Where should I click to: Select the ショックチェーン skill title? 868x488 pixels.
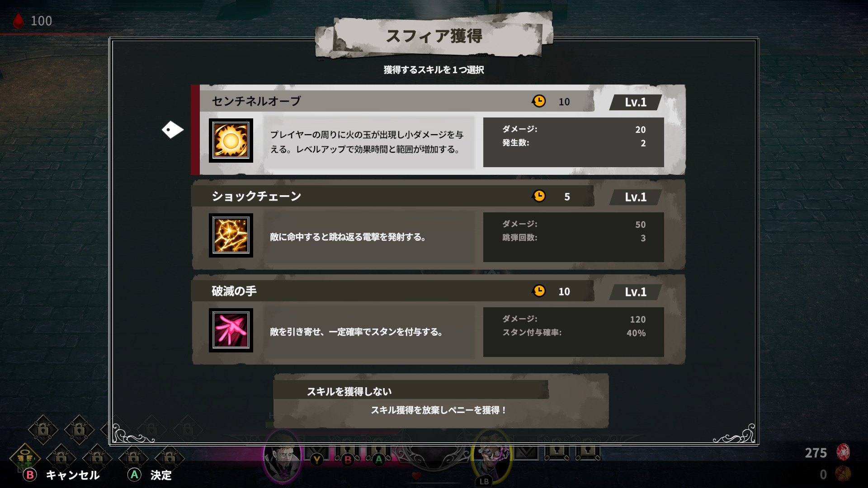[256, 196]
